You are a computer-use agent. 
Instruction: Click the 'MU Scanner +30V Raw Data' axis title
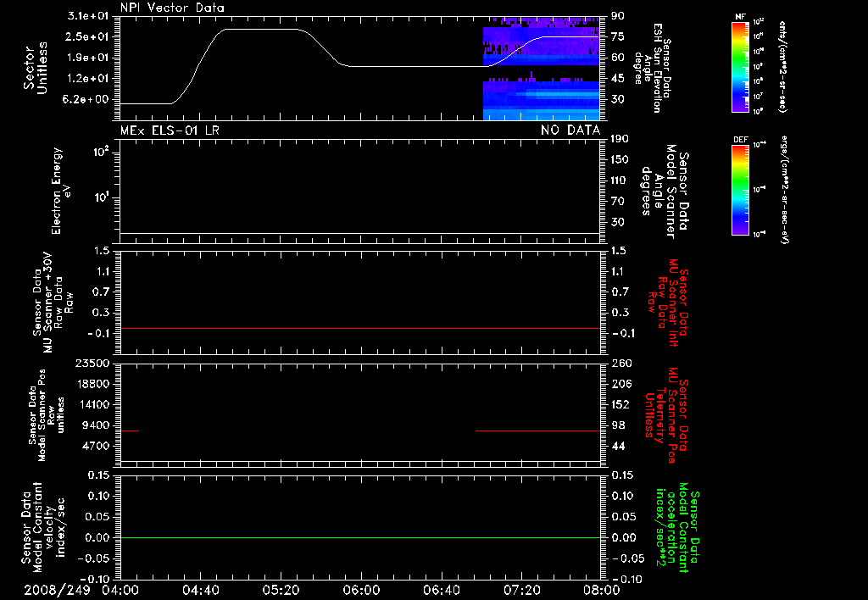(x=53, y=303)
